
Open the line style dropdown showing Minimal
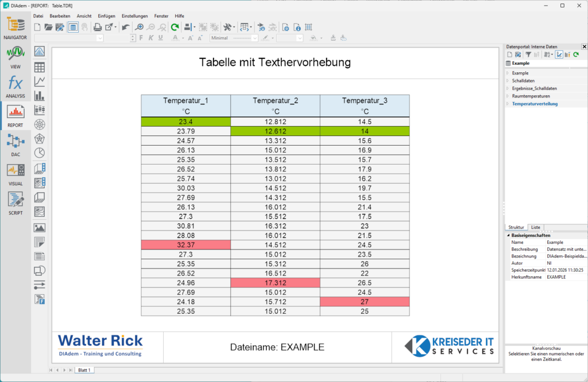coord(234,38)
